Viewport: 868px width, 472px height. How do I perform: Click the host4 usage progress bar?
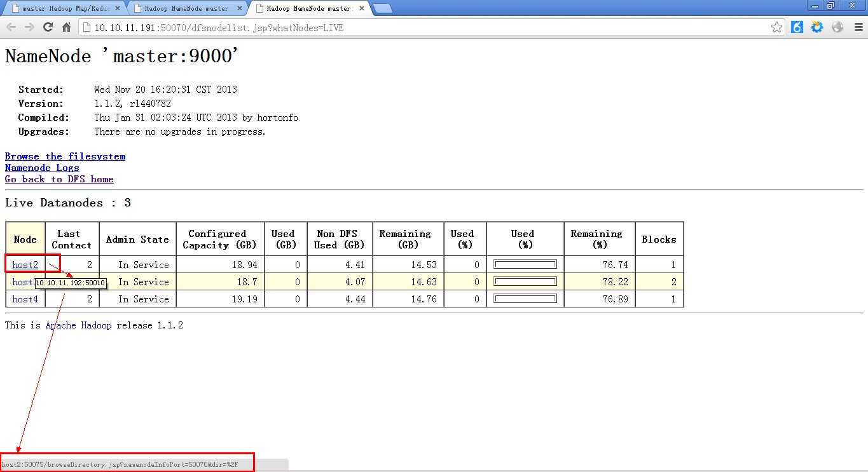pyautogui.click(x=525, y=299)
